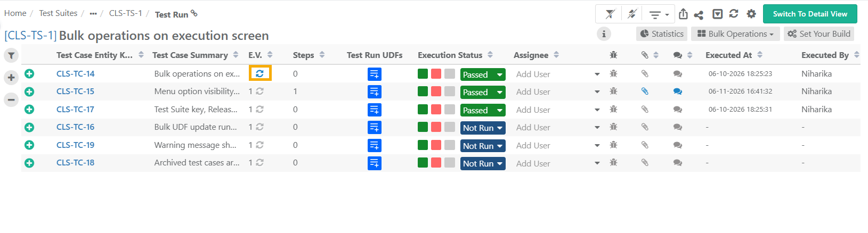
Task: Sort by Assignee column
Action: 556,55
